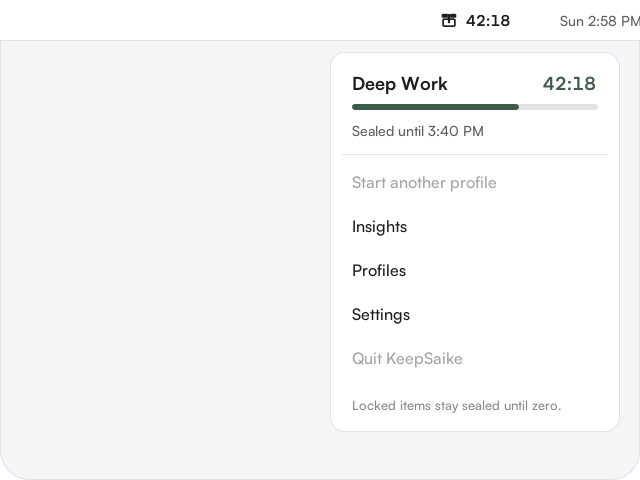The image size is (640, 480).
Task: Click the KeepSaike box icon in menu bar
Action: (x=449, y=21)
